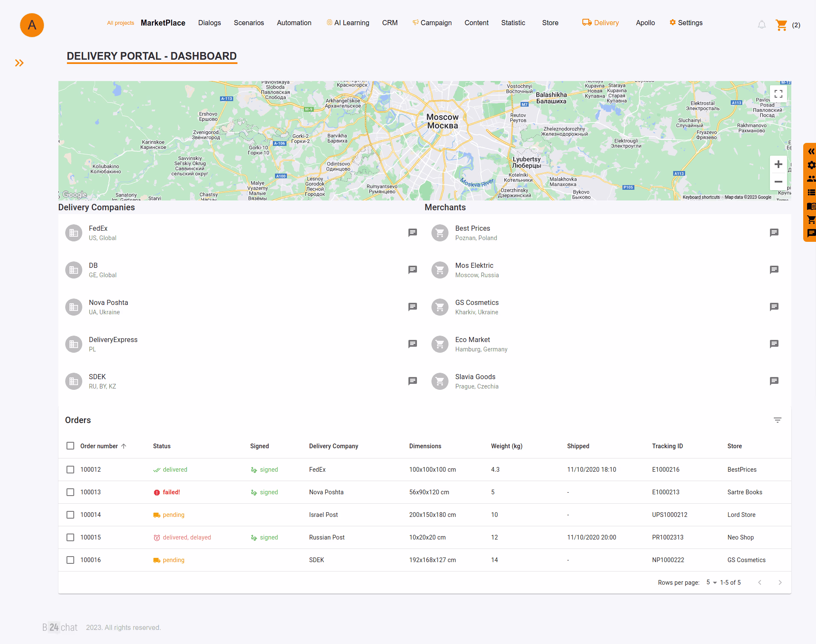Open the Settings menu
This screenshot has width=816, height=644.
pos(686,23)
